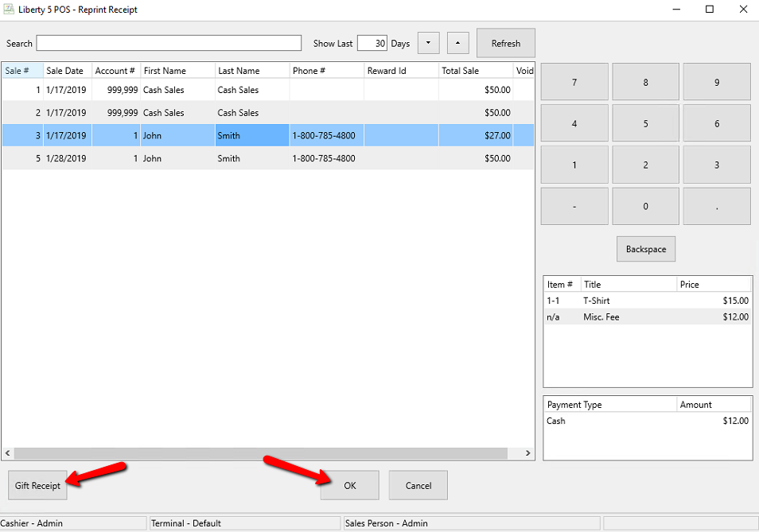Image resolution: width=759 pixels, height=532 pixels.
Task: Minimize the Reprint Receipt window
Action: [677, 10]
